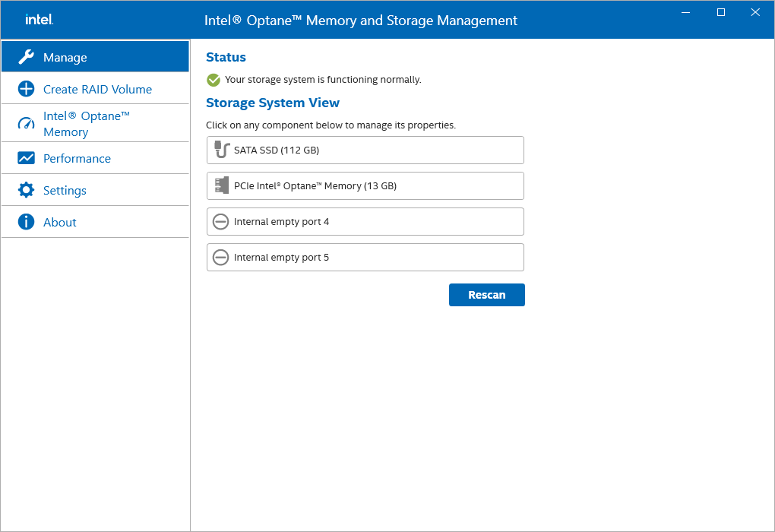Minimize the Optane Memory window
The height and width of the screenshot is (532, 775).
coord(685,12)
